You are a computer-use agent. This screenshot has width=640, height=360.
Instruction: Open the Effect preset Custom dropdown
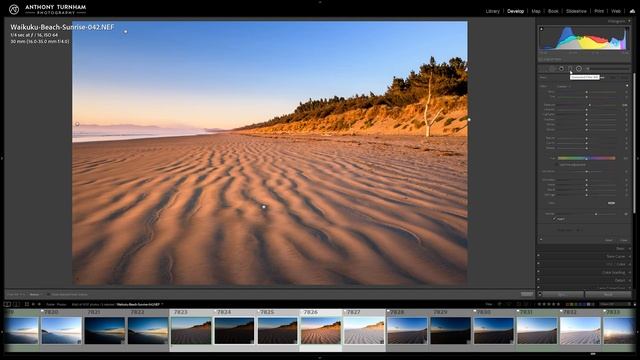click(563, 86)
